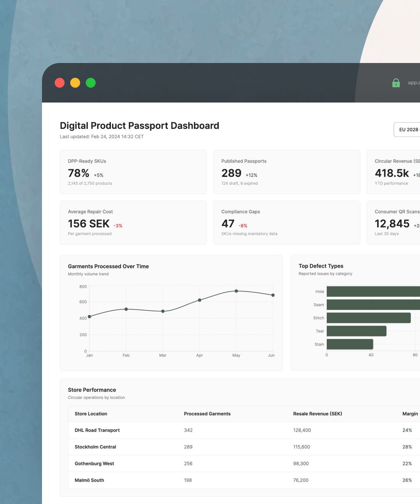The height and width of the screenshot is (504, 420).
Task: Select the Published Passports 289 card
Action: pos(286,172)
